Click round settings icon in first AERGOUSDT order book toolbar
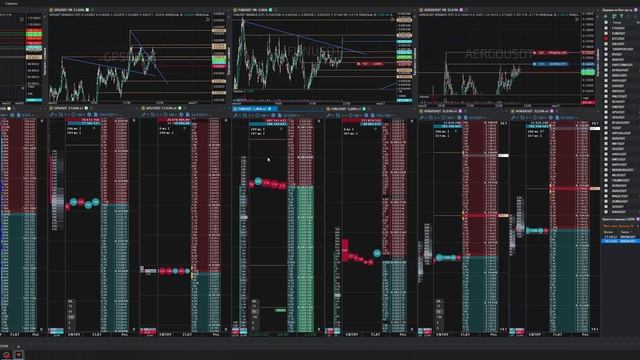 459,118
